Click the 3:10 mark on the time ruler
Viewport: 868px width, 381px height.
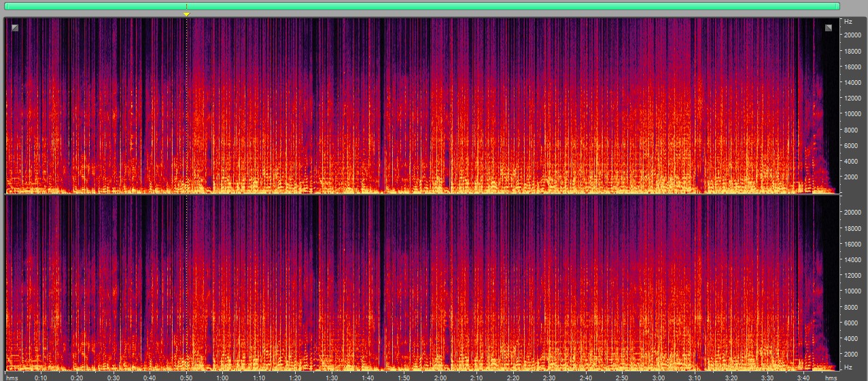(x=695, y=378)
